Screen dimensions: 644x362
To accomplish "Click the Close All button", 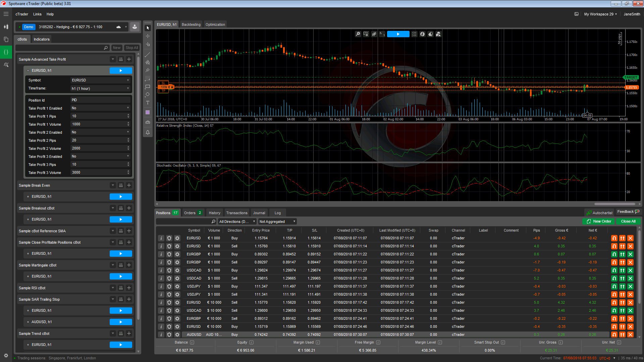I will coord(628,222).
